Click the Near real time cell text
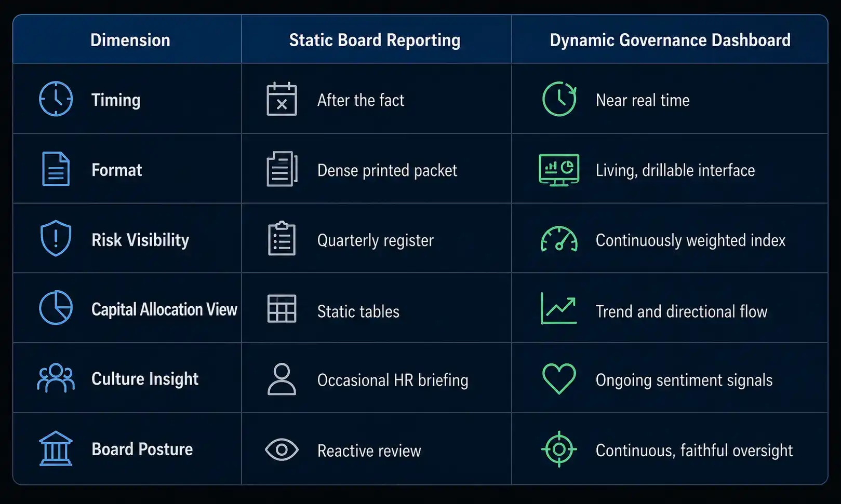The image size is (841, 504). (643, 100)
